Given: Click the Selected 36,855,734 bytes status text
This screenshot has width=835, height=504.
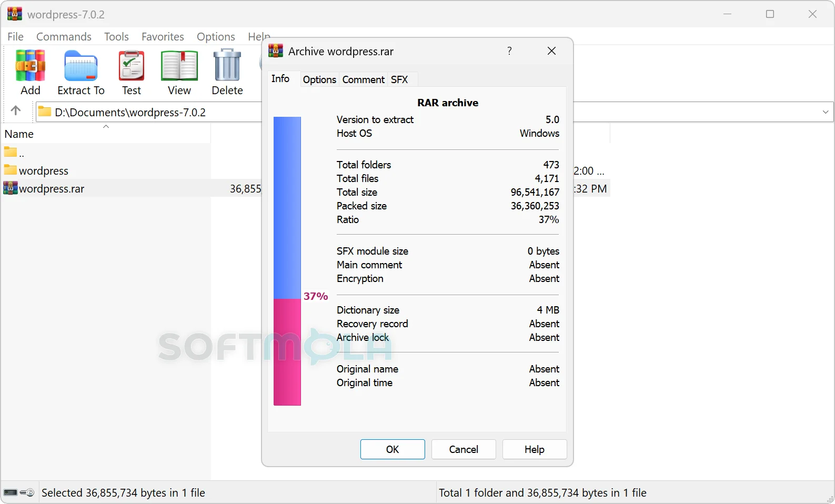Looking at the screenshot, I should pos(123,493).
